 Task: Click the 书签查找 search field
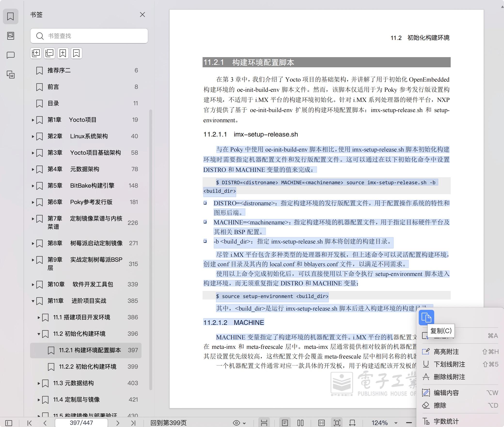tap(89, 36)
